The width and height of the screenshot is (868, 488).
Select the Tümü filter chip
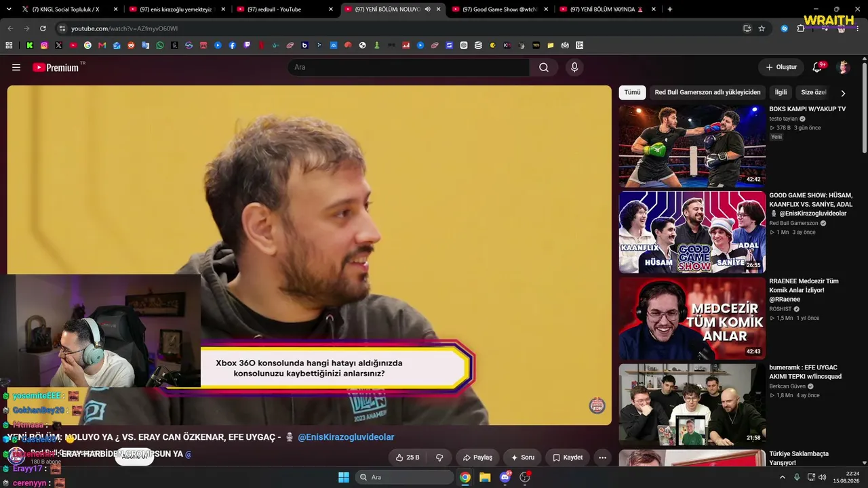click(632, 92)
